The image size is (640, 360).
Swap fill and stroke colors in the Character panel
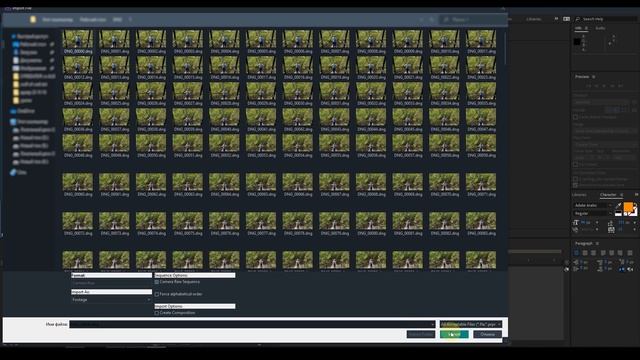[x=635, y=205]
